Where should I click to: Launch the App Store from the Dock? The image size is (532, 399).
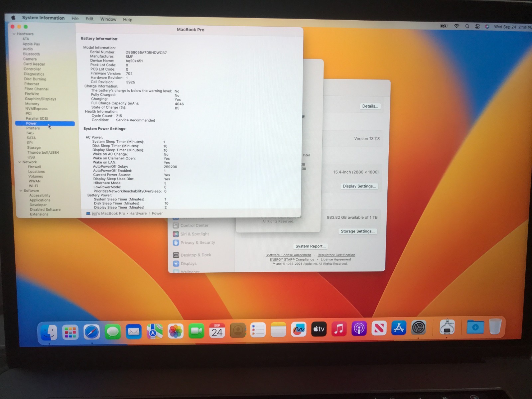click(399, 328)
